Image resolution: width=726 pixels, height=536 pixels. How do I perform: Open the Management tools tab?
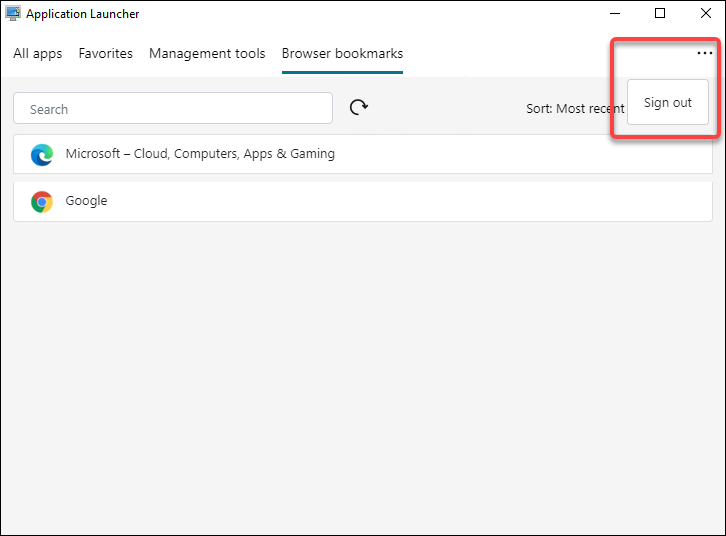click(x=207, y=54)
